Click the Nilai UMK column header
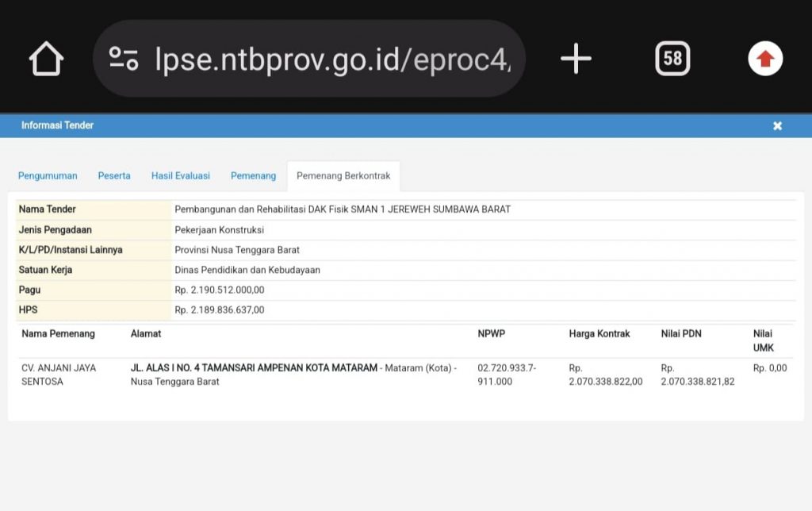The height and width of the screenshot is (511, 812). 764,340
